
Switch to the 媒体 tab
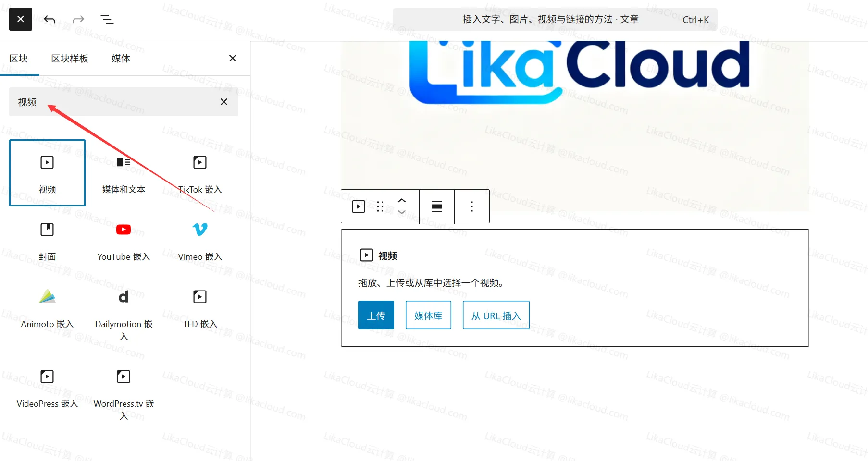coord(120,58)
